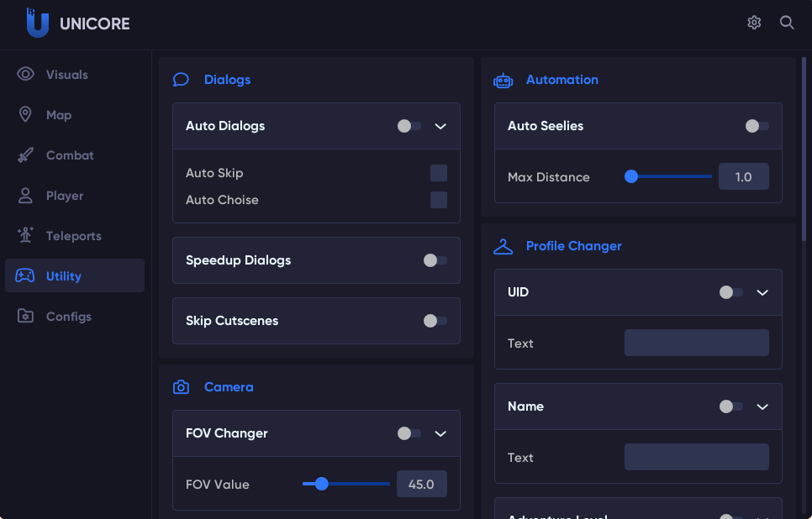Screen dimensions: 812x519
Task: Go to the Map page
Action: coord(58,115)
